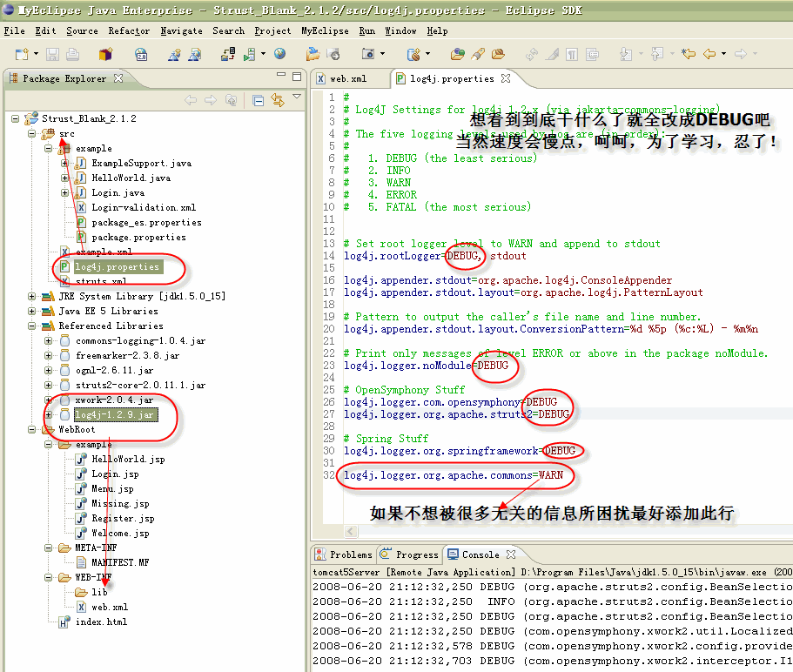Select package_es.properties file

pyautogui.click(x=146, y=223)
